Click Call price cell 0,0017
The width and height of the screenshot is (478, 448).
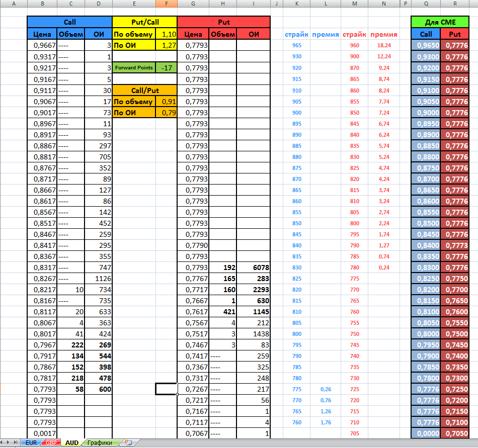(42, 433)
